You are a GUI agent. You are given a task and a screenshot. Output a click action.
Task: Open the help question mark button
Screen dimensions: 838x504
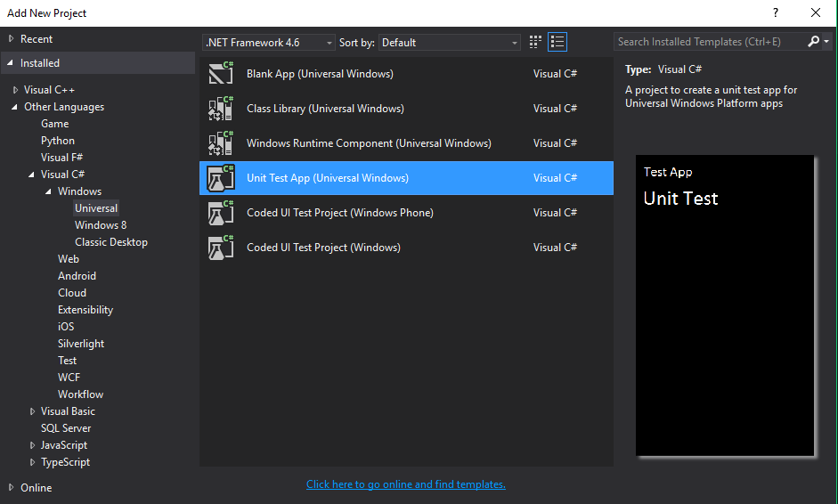[x=775, y=12]
